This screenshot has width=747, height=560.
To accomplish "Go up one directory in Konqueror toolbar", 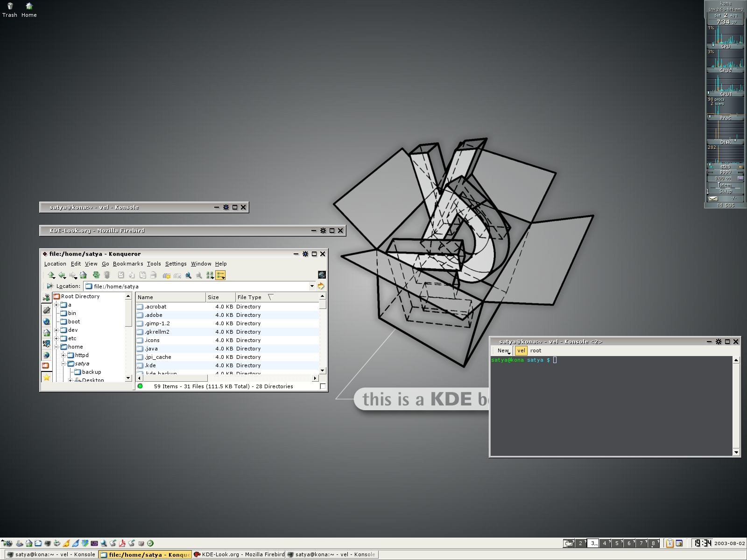I will (x=50, y=275).
